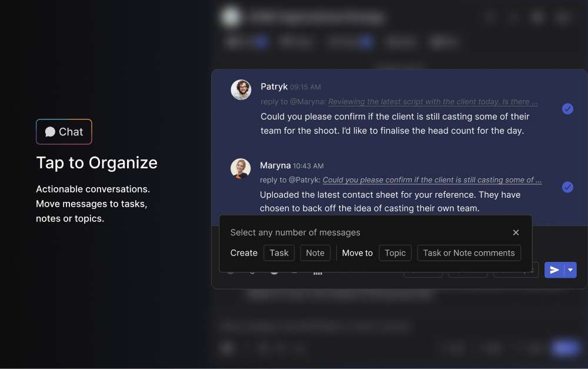Open Patryk's profile avatar
Screen dimensions: 588x369
(241, 90)
